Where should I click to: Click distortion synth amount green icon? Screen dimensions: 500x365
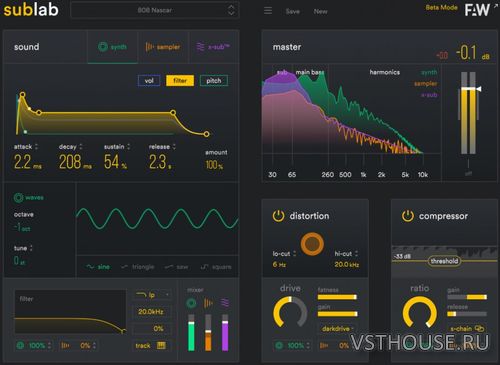279,345
